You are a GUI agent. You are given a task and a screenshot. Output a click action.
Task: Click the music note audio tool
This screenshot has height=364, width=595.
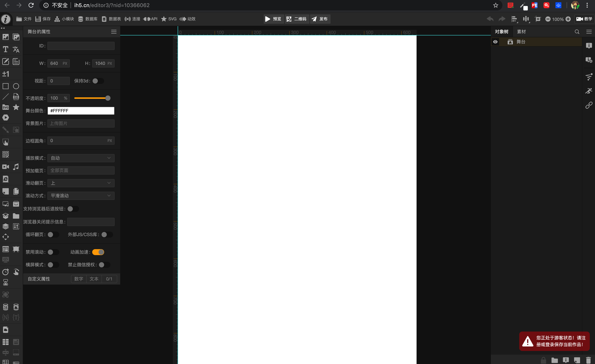[x=16, y=167]
